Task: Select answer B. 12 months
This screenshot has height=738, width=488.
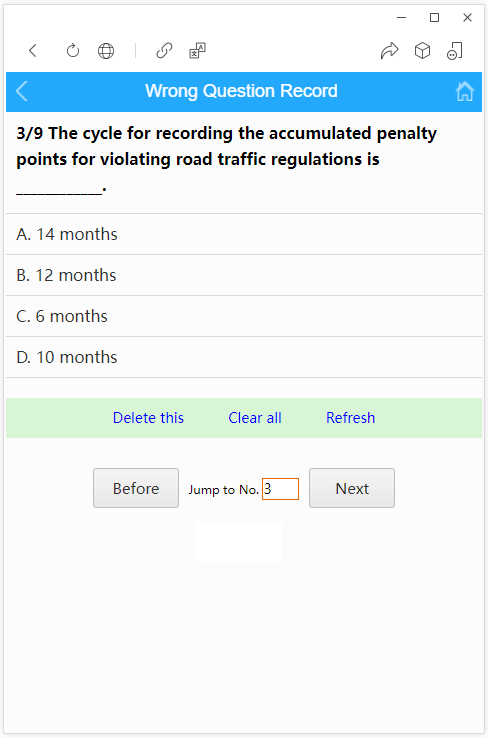Action: (x=244, y=275)
